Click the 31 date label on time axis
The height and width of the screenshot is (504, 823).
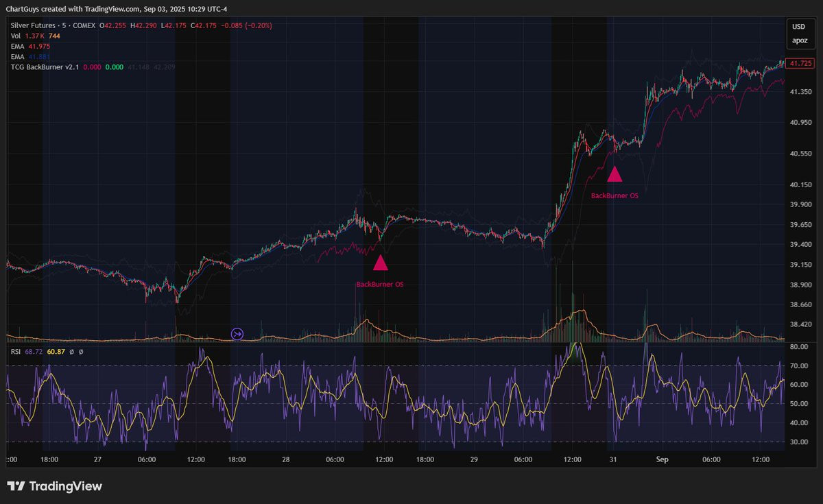[615, 459]
